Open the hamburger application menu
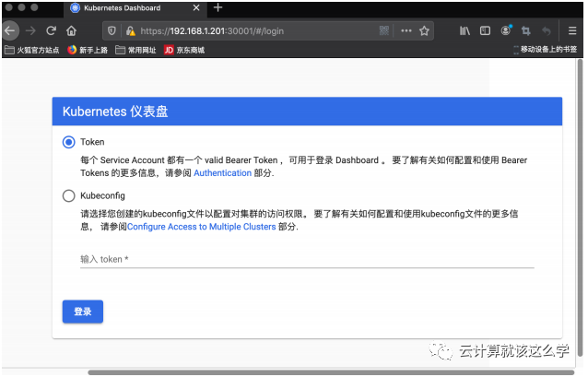Viewport: 588px width, 377px height. tap(572, 30)
